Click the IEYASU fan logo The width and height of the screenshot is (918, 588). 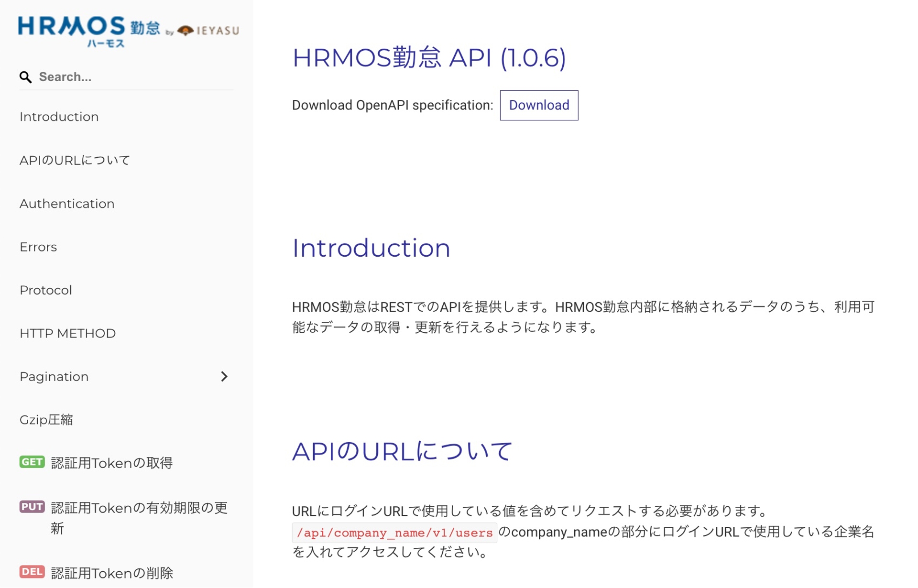point(186,31)
